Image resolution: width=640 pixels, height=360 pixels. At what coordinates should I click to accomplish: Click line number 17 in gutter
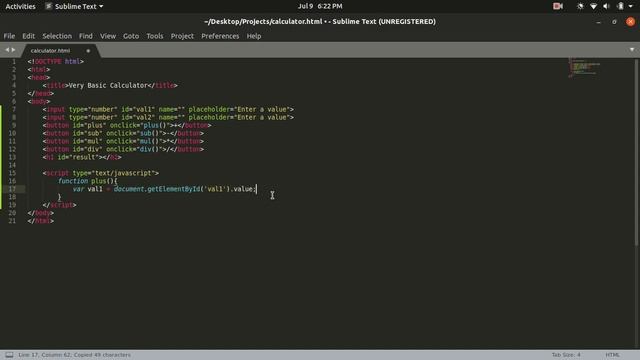pyautogui.click(x=12, y=189)
